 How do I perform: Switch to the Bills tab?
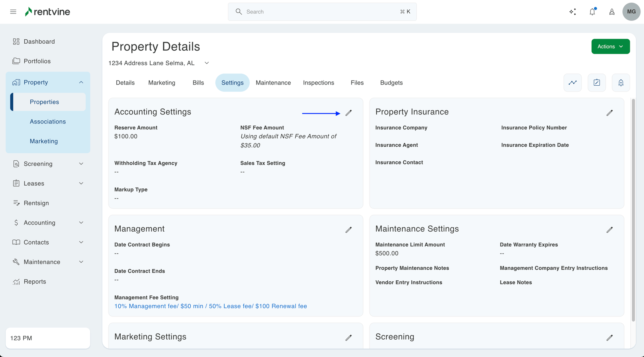click(x=198, y=83)
